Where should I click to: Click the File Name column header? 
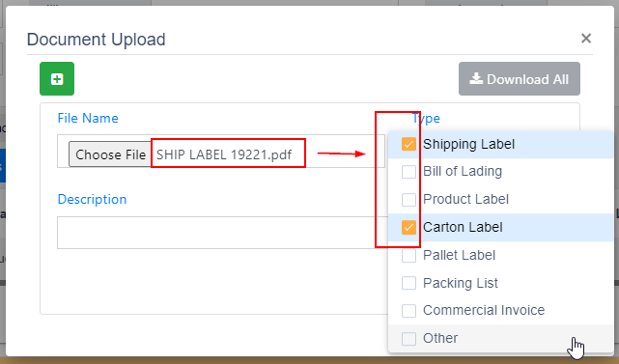[88, 118]
